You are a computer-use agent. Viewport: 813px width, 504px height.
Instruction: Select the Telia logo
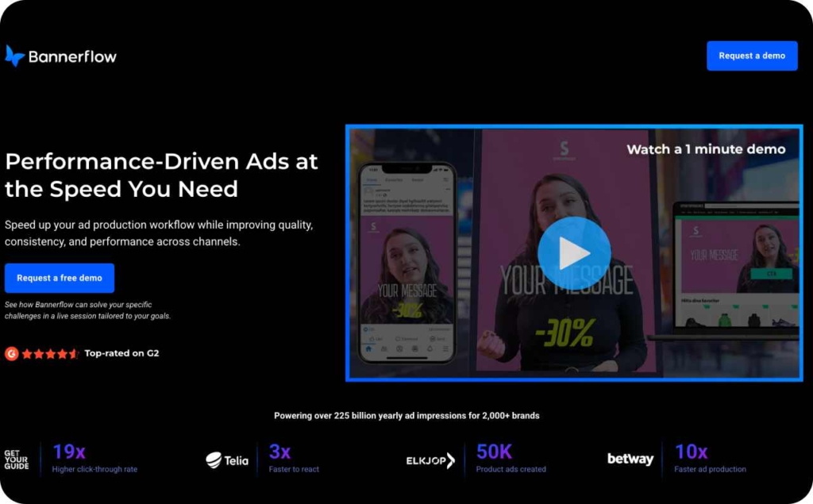point(228,459)
